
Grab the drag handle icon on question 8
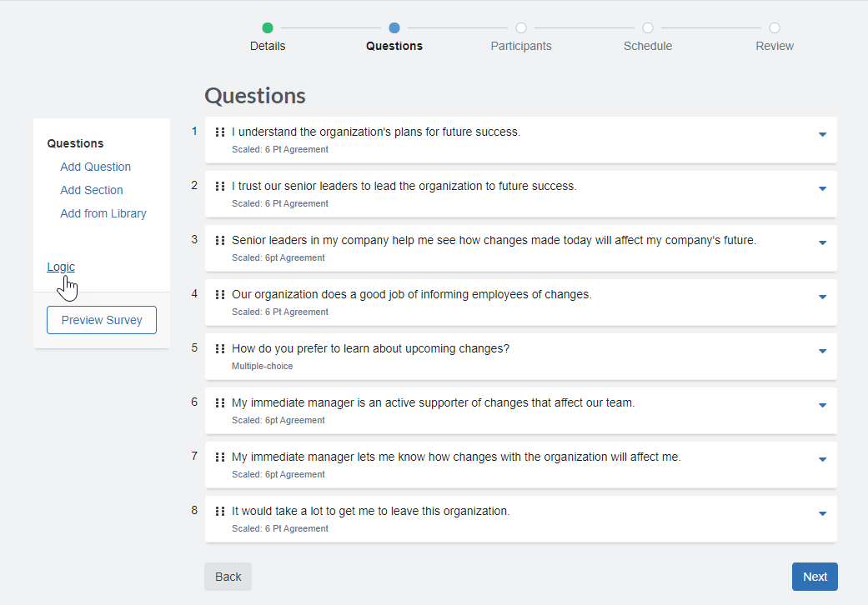coord(219,512)
